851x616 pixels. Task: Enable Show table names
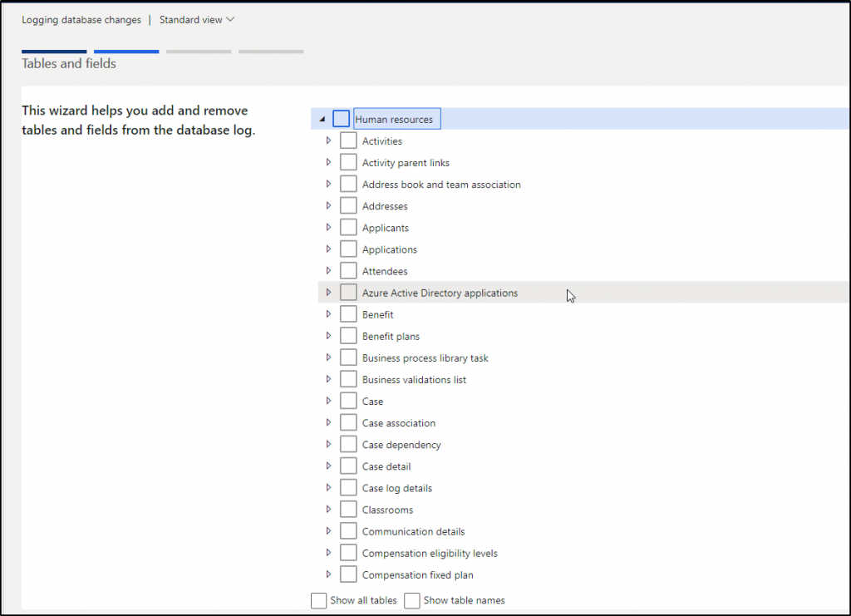[411, 600]
